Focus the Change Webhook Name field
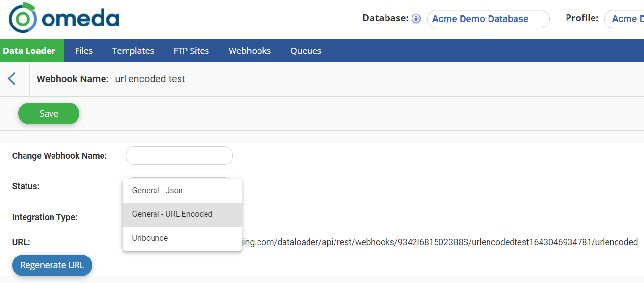The width and height of the screenshot is (644, 283). 179,156
